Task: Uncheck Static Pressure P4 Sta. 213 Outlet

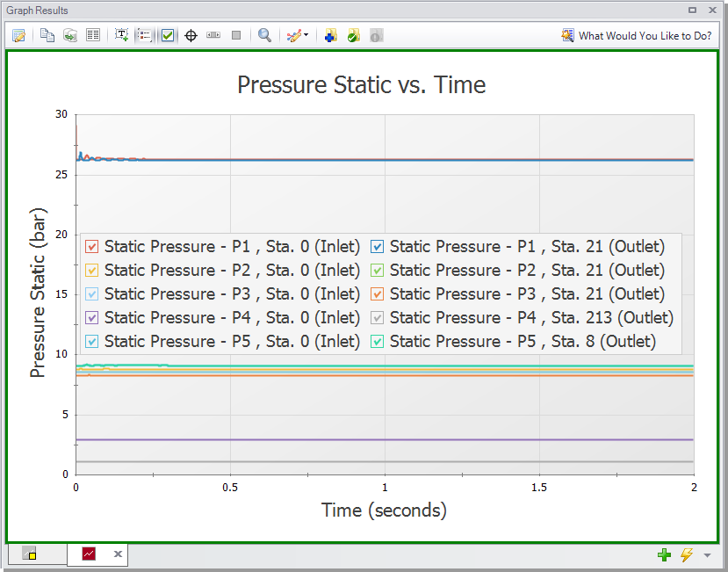Action: coord(377,318)
